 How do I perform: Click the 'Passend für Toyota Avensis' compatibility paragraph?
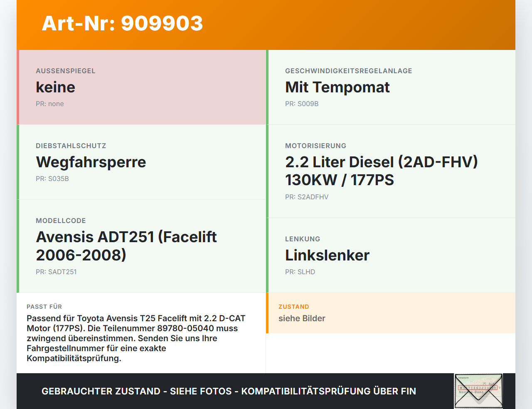tap(136, 338)
